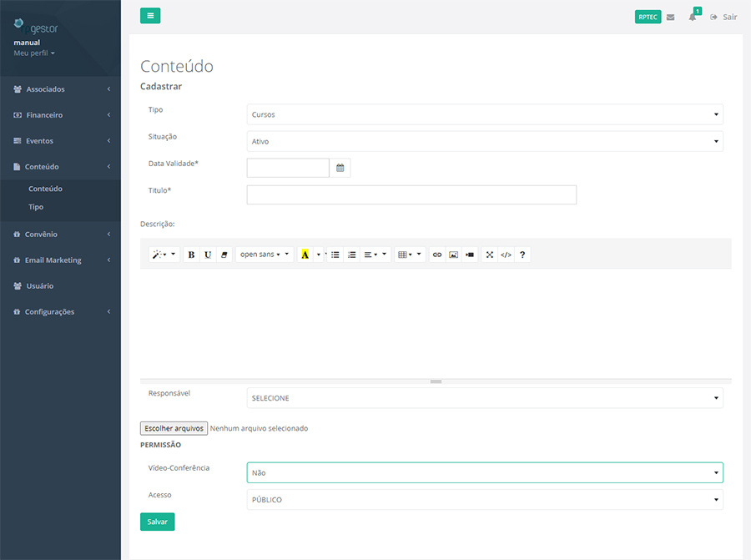This screenshot has height=560, width=751.
Task: Open the Tipo dropdown showing Cursos
Action: (x=485, y=114)
